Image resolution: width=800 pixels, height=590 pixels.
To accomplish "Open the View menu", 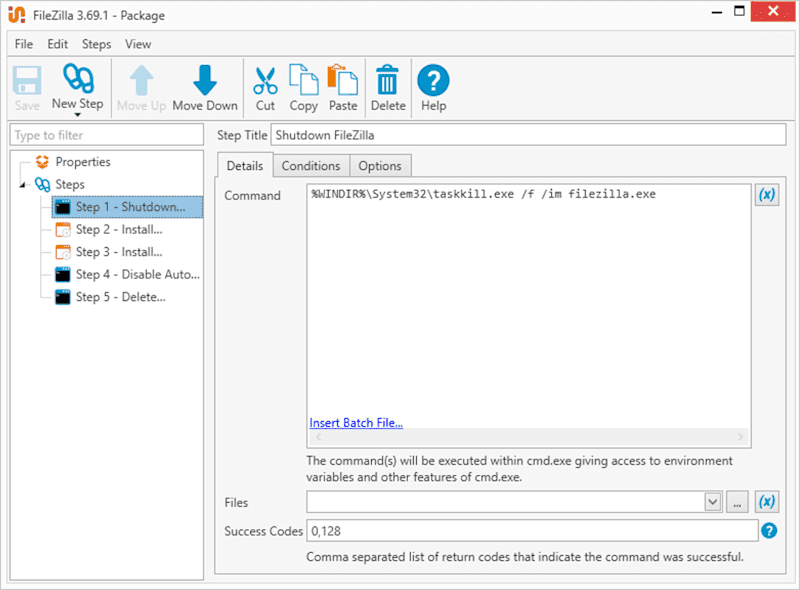I will click(x=138, y=44).
